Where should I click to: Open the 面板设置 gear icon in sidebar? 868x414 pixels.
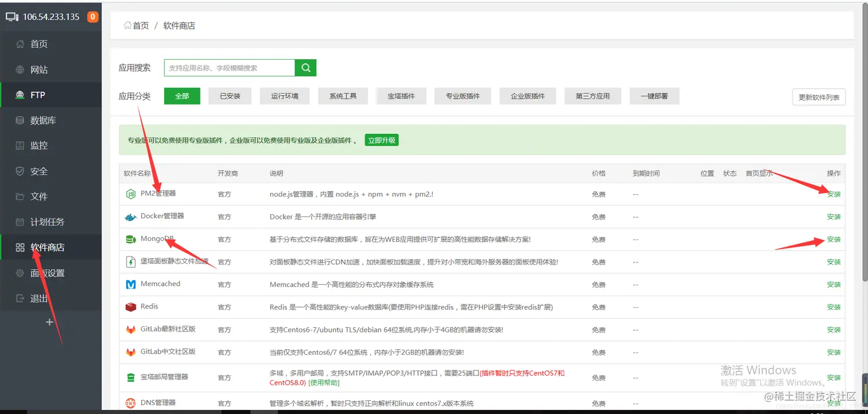20,273
